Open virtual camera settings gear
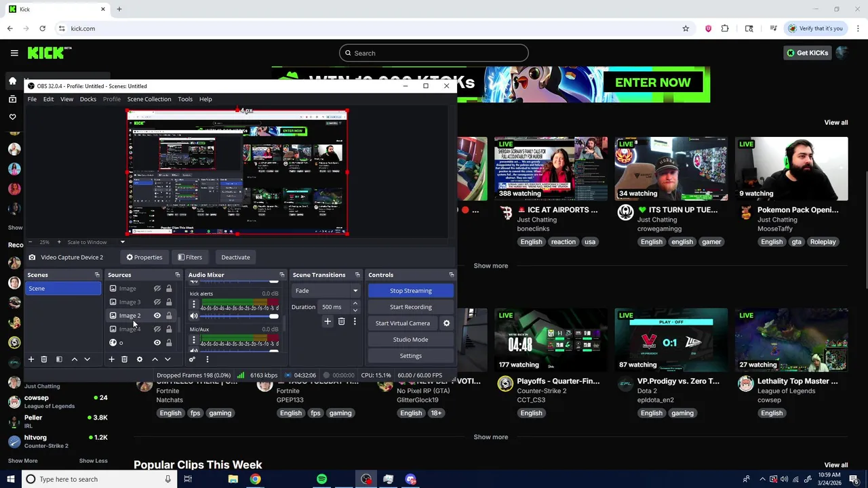 (446, 323)
